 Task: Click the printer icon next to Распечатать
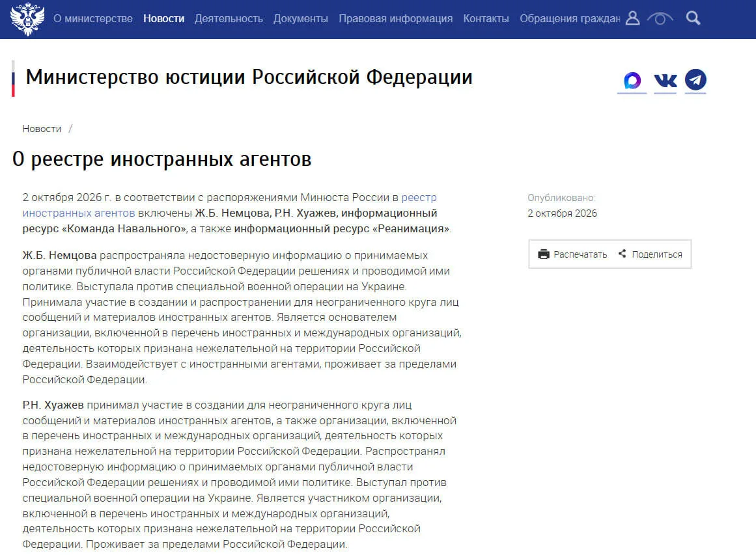[544, 254]
